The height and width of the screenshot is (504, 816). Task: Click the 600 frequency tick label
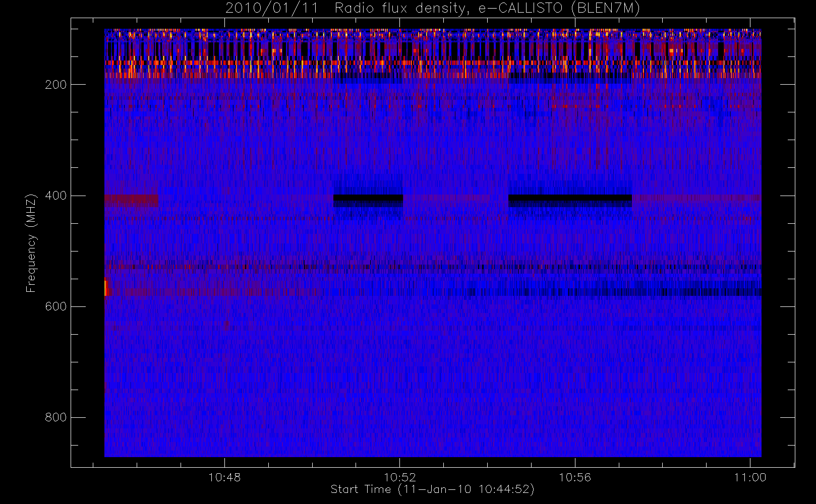click(55, 306)
